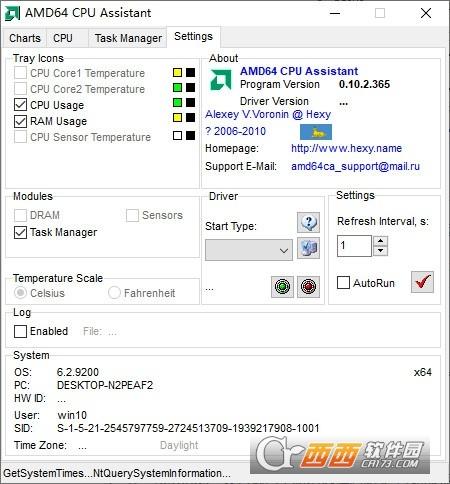Open the Task Manager tab

point(128,38)
